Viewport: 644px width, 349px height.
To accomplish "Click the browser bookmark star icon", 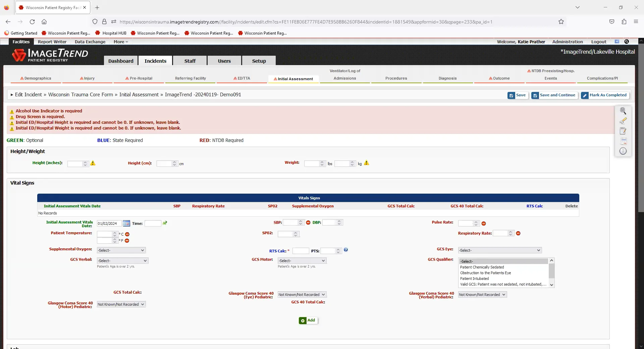I will pos(561,22).
